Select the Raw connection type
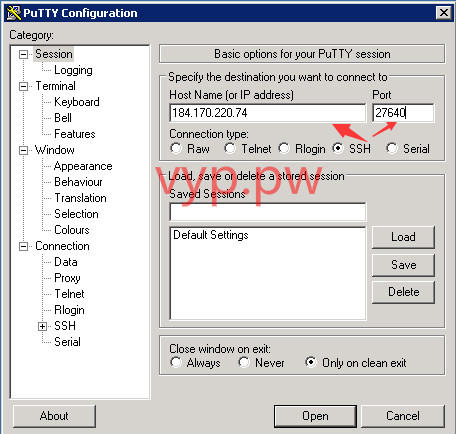Viewport: 456px width, 434px height. 176,148
